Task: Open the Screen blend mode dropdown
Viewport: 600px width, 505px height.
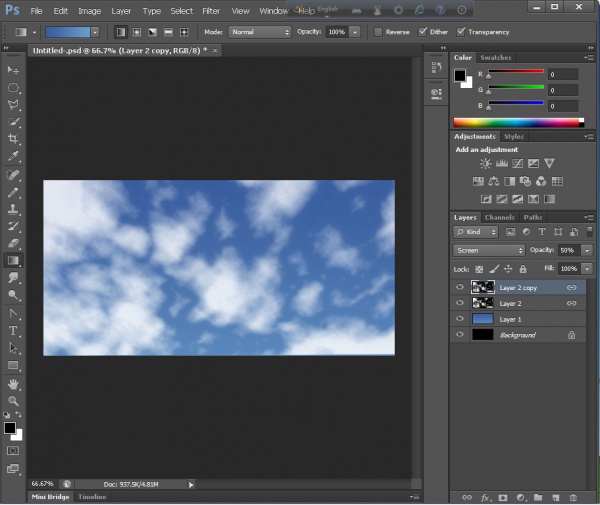Action: pos(488,250)
